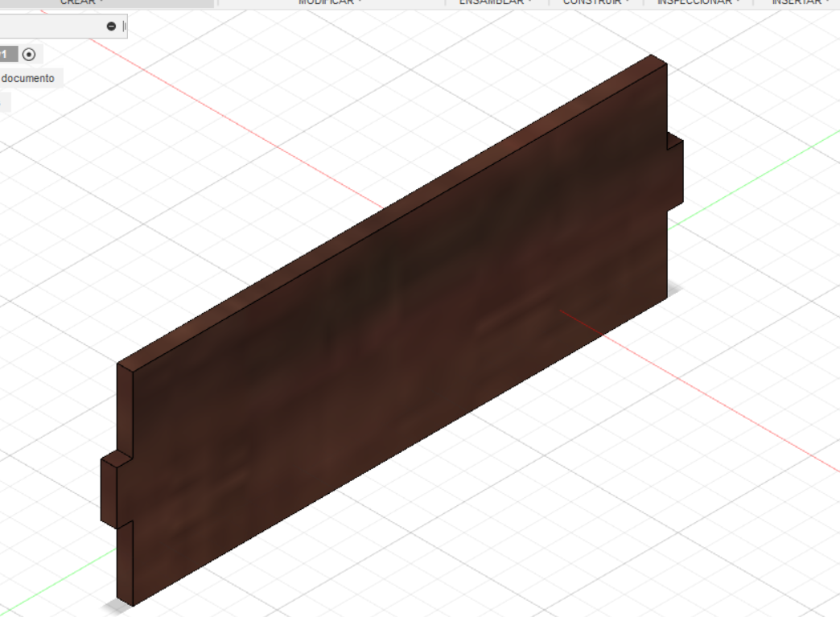The image size is (840, 617).
Task: Collapse the browser panel with the minus icon
Action: tap(111, 27)
